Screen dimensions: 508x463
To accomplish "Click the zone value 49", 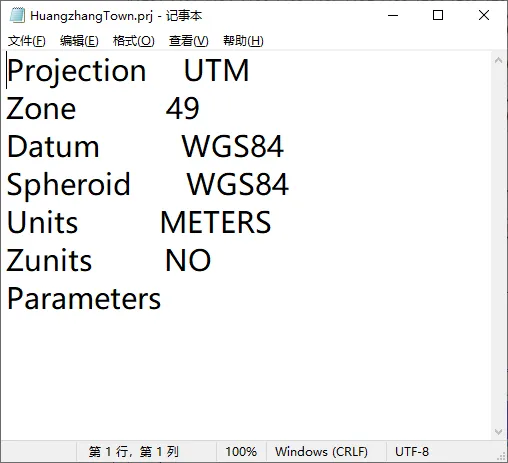I will pos(182,108).
